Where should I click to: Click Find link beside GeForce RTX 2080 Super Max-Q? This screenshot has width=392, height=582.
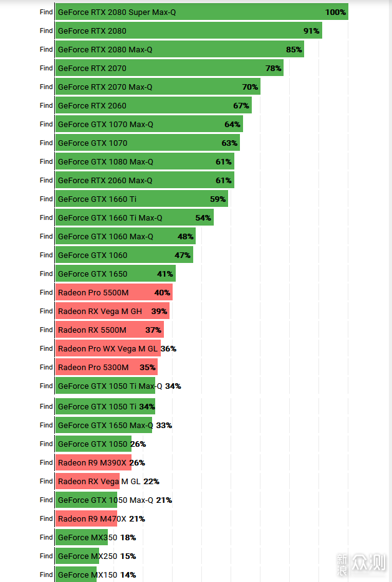tap(46, 12)
